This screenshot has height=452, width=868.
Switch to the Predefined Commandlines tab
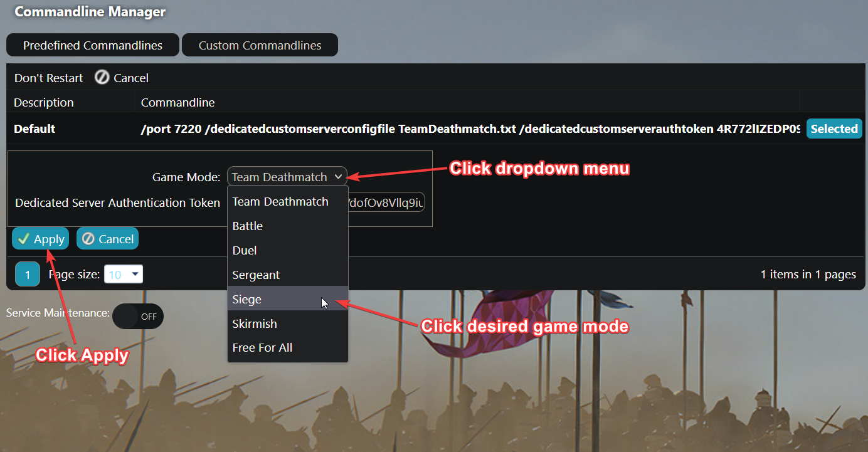[x=93, y=45]
